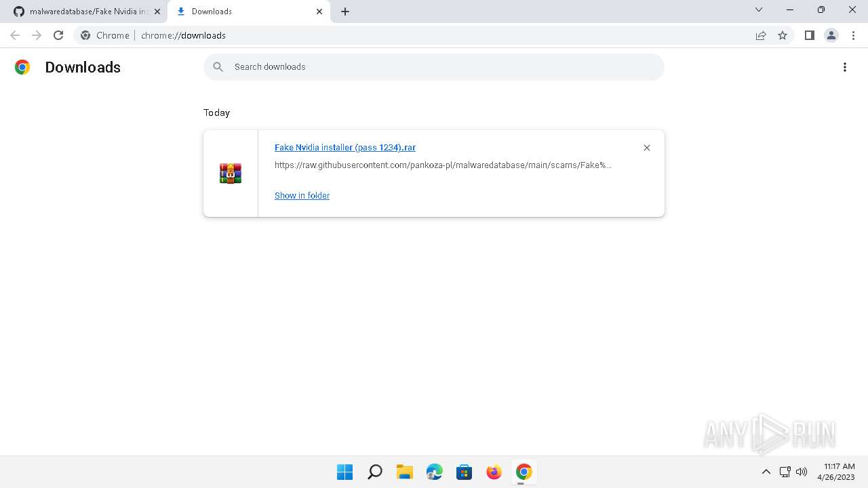Reload the downloads page
868x488 pixels.
[x=58, y=35]
